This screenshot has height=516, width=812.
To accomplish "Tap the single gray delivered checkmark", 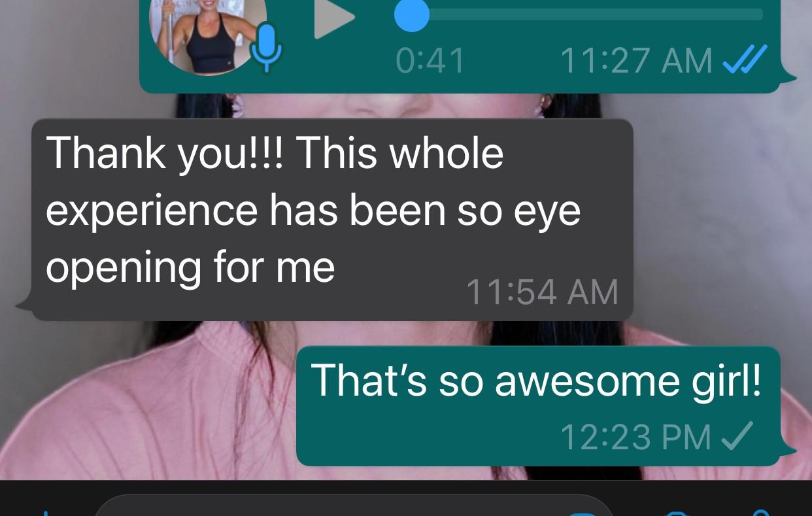I will (738, 436).
